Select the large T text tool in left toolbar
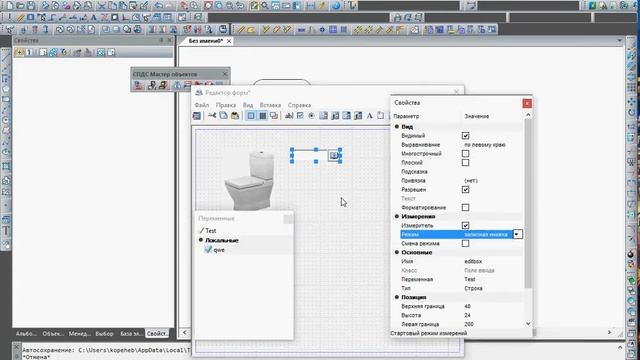The image size is (640, 360). 6,230
